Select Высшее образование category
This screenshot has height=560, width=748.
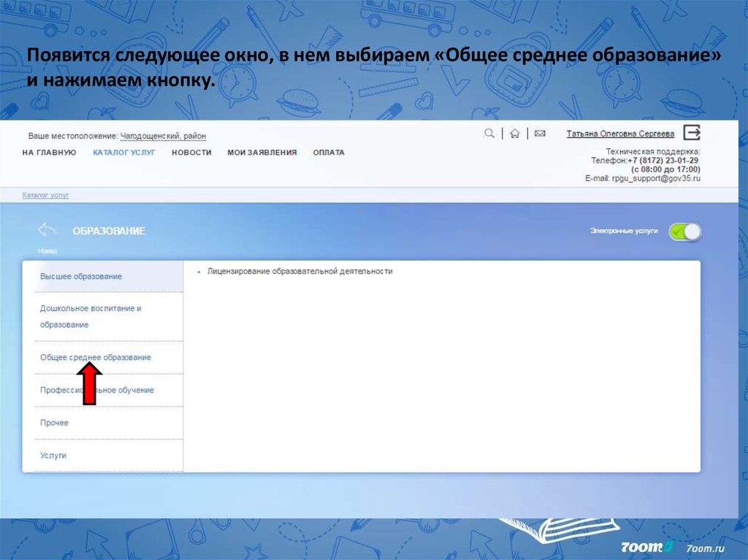pyautogui.click(x=81, y=276)
